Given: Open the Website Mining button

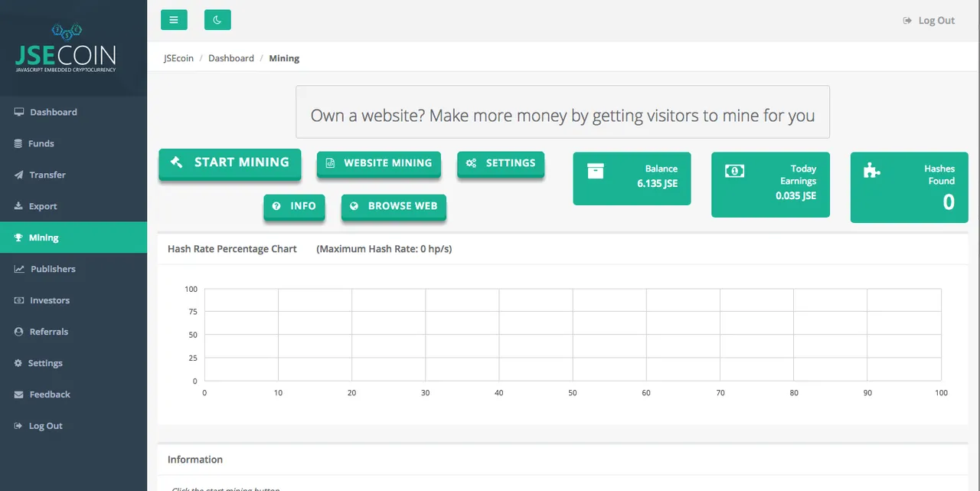Looking at the screenshot, I should [x=379, y=164].
